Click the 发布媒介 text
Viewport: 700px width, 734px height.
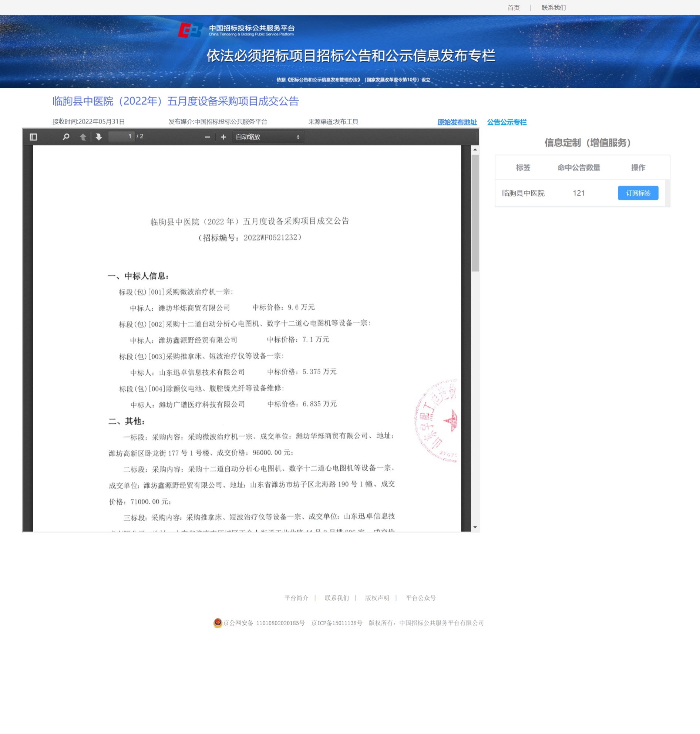tap(218, 122)
